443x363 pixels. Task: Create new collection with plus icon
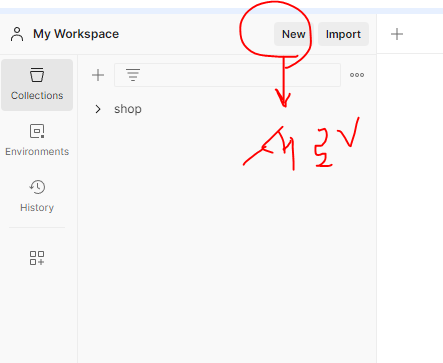(98, 75)
